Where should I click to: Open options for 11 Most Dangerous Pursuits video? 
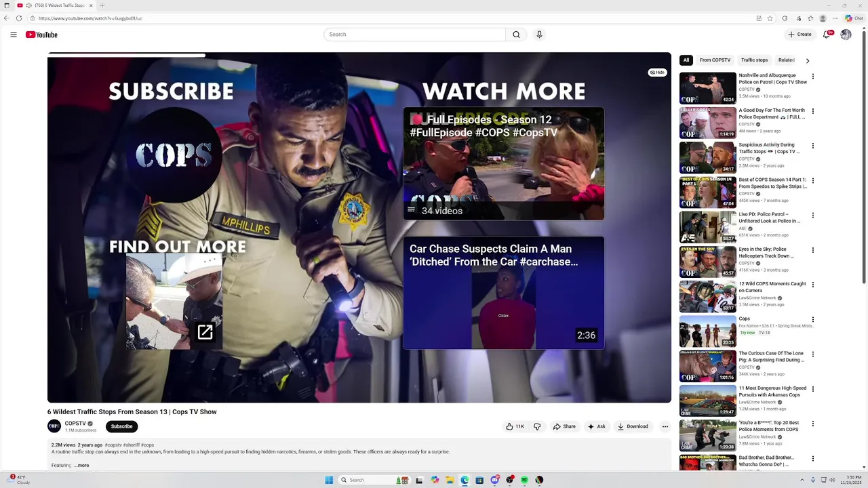(x=813, y=389)
